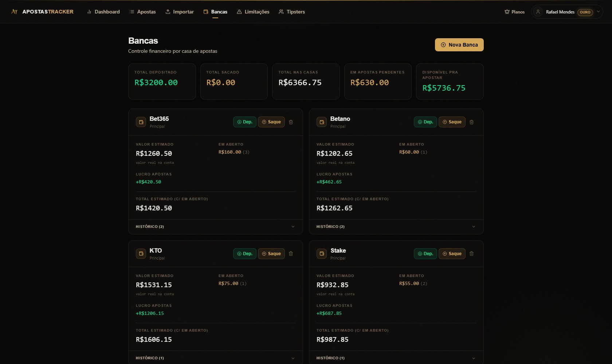Image resolution: width=612 pixels, height=364 pixels.
Task: Expand Bet365 Histórico section
Action: coord(216,226)
